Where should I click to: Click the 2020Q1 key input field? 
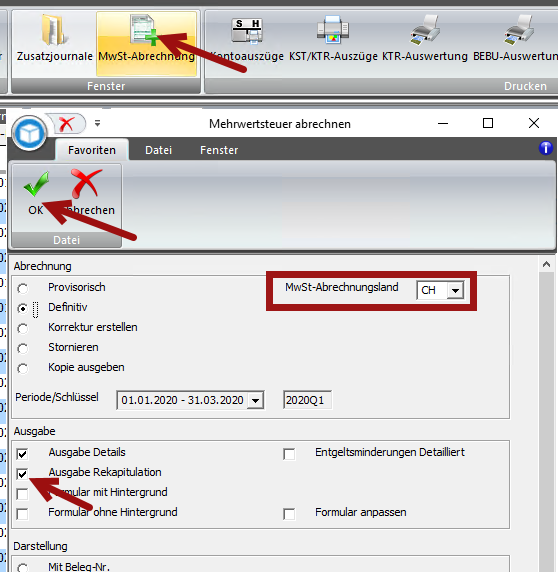pyautogui.click(x=307, y=400)
